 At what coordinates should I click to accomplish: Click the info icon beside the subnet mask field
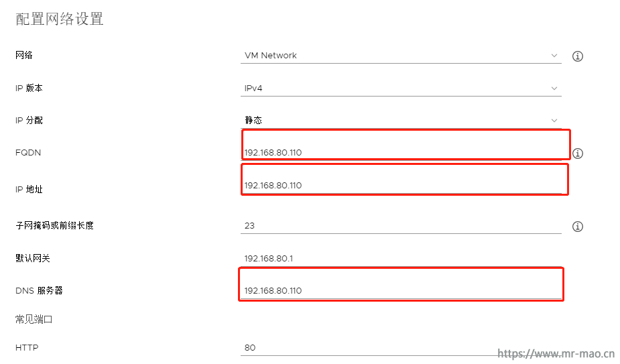point(577,227)
